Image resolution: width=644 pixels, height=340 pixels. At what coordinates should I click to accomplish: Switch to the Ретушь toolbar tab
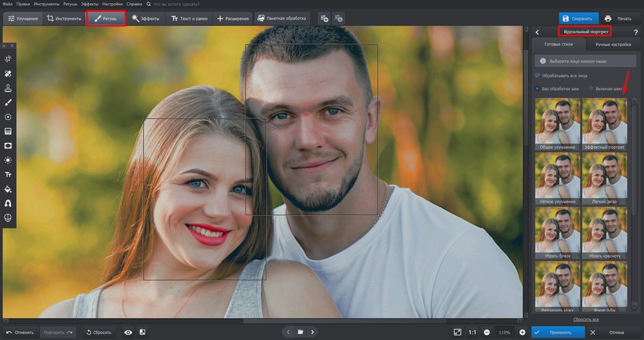pyautogui.click(x=106, y=19)
